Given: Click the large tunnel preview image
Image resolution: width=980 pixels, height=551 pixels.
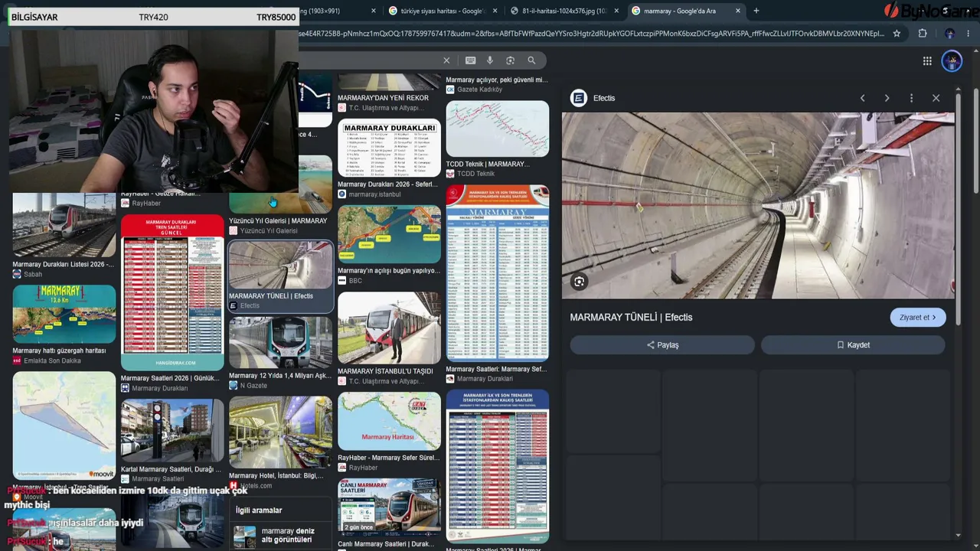Looking at the screenshot, I should coord(758,205).
